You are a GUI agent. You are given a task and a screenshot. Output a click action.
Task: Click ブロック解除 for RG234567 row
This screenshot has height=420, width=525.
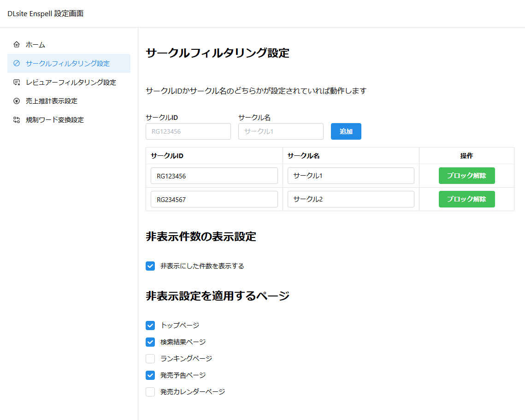(x=466, y=199)
